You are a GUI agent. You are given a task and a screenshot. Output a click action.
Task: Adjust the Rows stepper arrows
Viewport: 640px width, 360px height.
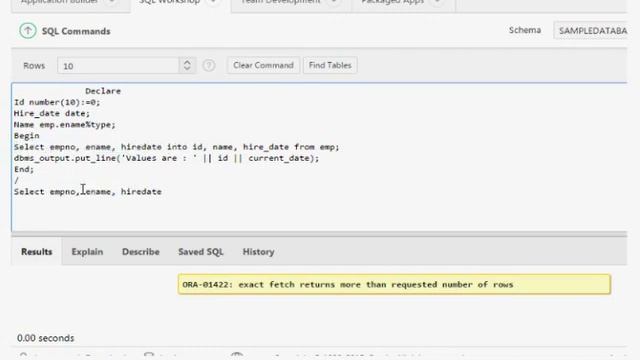coord(187,65)
